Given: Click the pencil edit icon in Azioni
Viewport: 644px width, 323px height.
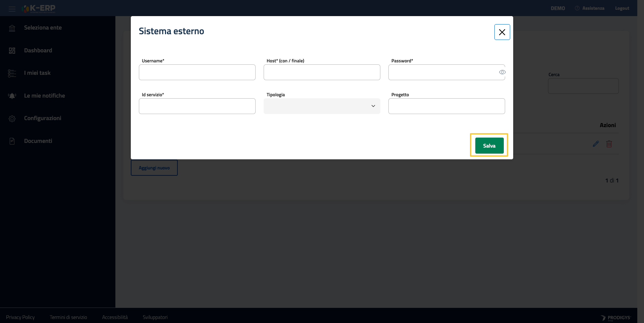Looking at the screenshot, I should 596,144.
